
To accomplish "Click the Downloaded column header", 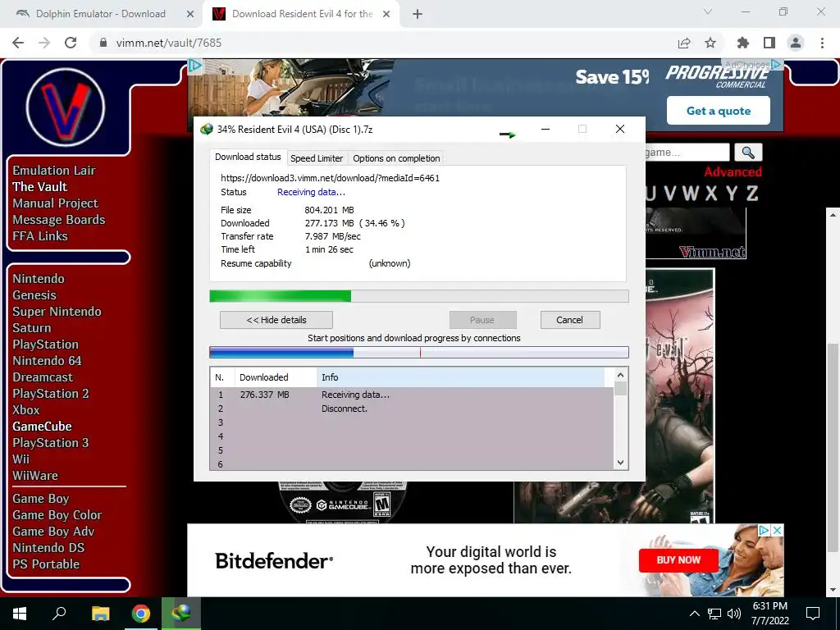I will point(276,377).
